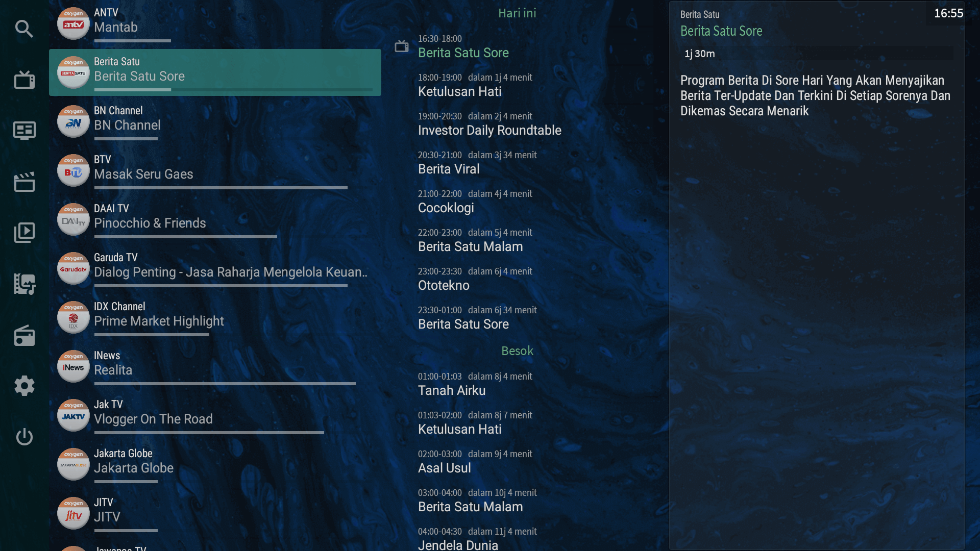This screenshot has height=551, width=980.
Task: Open the TV guide sidebar icon
Action: (24, 131)
